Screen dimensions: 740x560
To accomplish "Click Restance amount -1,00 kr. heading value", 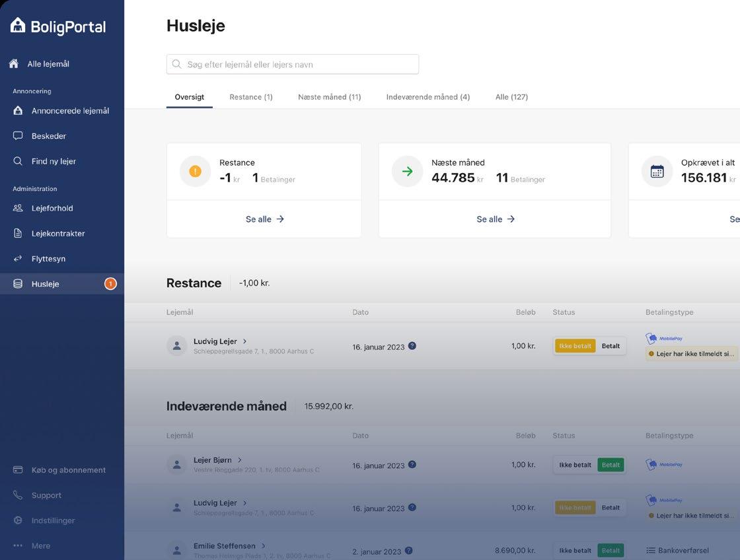I will [254, 283].
